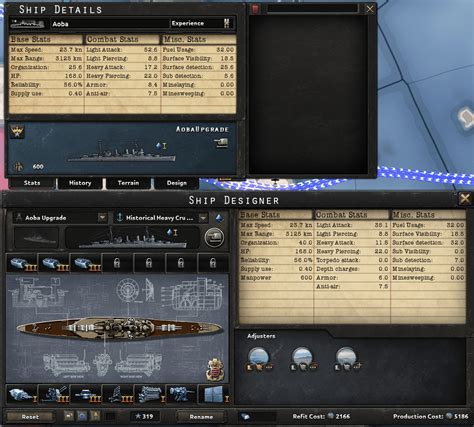Click the Experience label in Ship Details

point(188,23)
